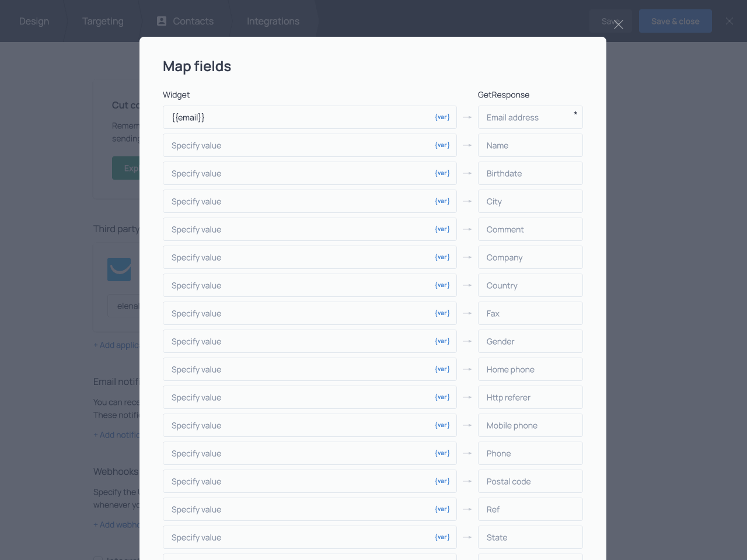Open the Targeting tab
747x560 pixels.
tap(103, 21)
